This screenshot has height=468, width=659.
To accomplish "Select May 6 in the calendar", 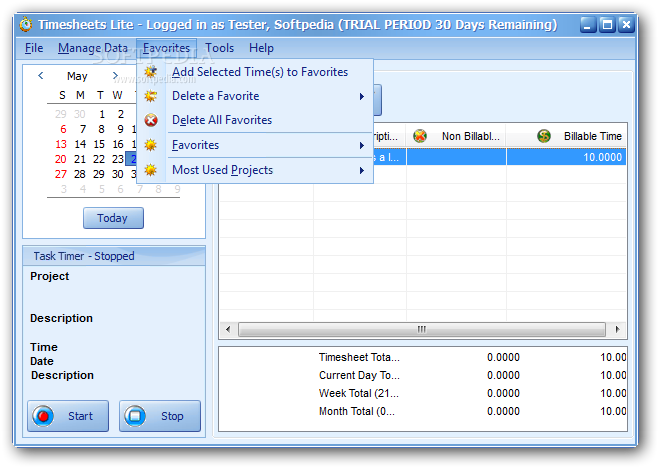I will 63,129.
